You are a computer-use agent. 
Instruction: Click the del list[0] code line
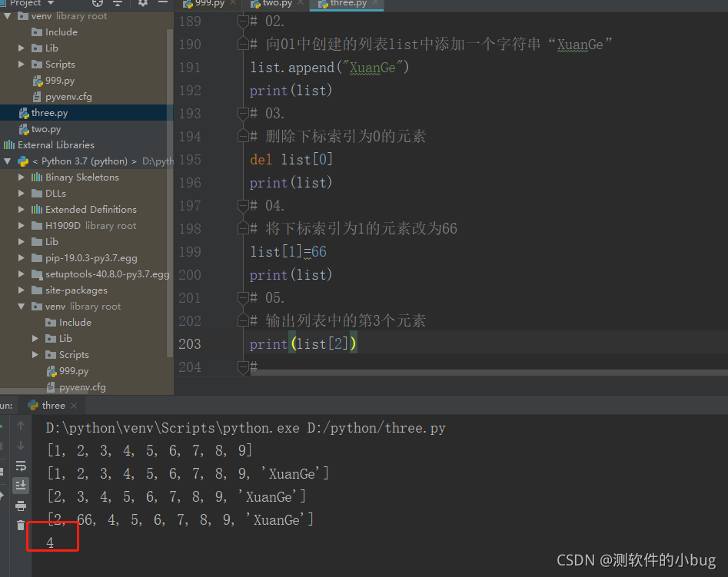pos(291,160)
